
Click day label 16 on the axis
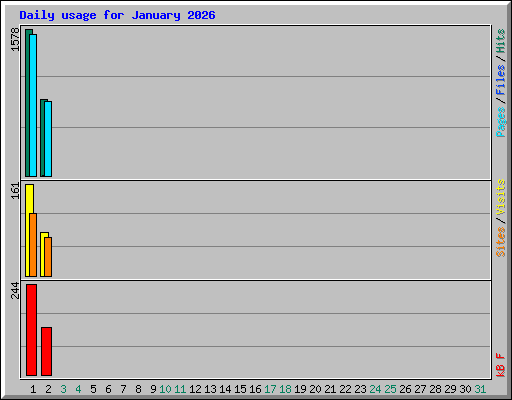pyautogui.click(x=255, y=389)
